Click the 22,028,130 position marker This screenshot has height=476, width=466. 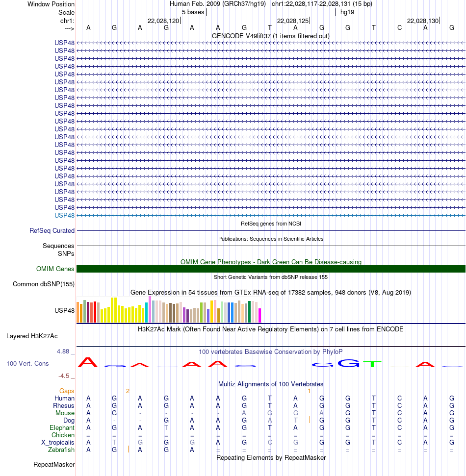(423, 21)
